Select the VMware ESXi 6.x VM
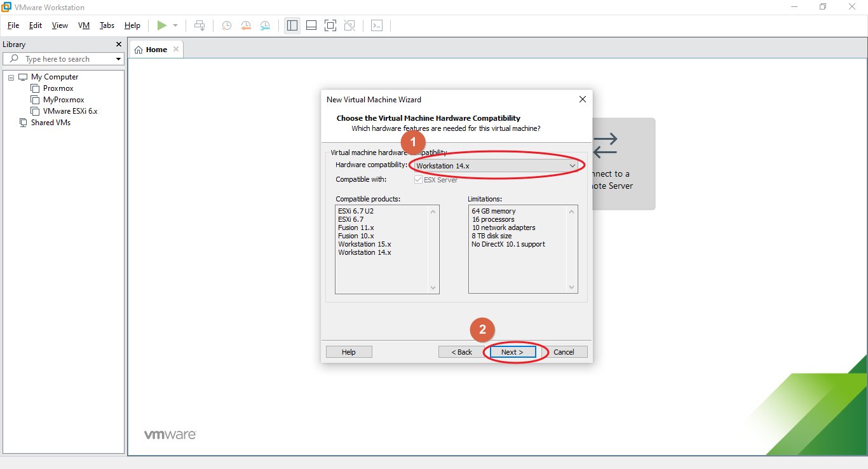 71,111
